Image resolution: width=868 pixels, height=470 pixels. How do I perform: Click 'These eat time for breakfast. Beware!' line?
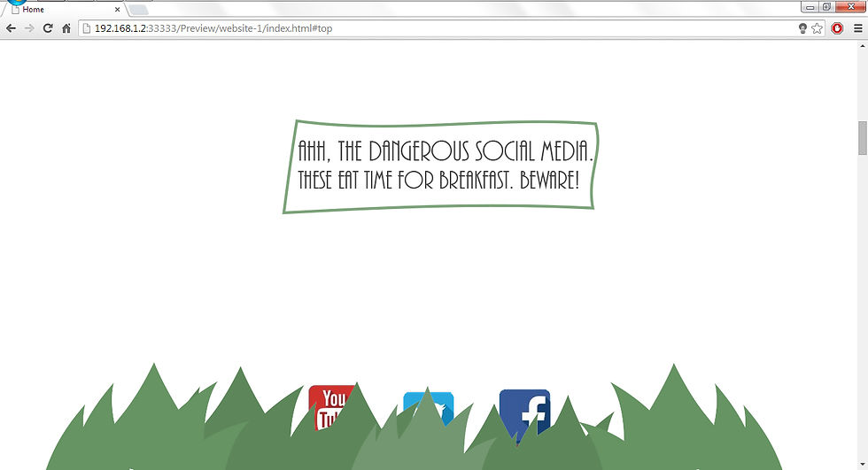[x=438, y=181]
